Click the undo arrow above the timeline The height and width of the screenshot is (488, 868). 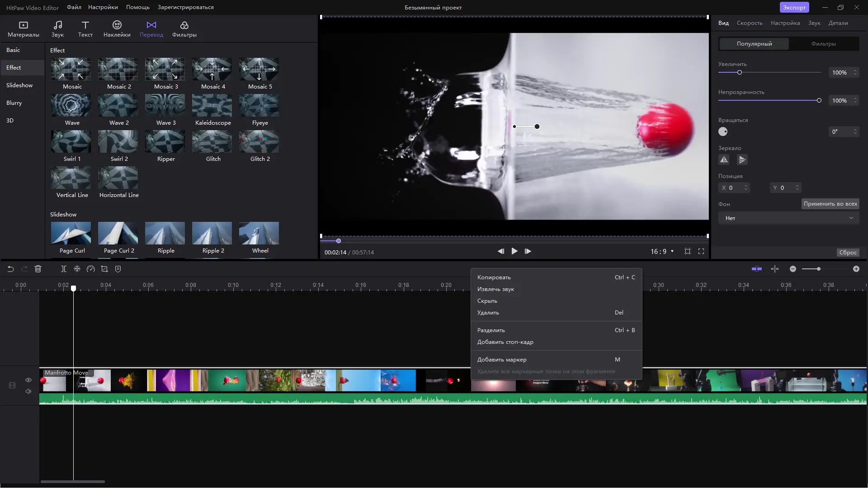click(10, 269)
